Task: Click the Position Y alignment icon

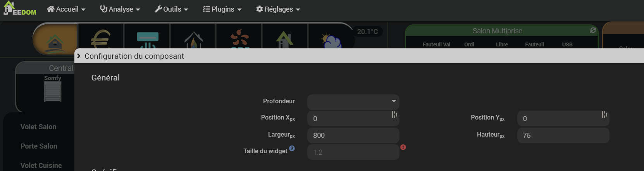Action: (604, 115)
